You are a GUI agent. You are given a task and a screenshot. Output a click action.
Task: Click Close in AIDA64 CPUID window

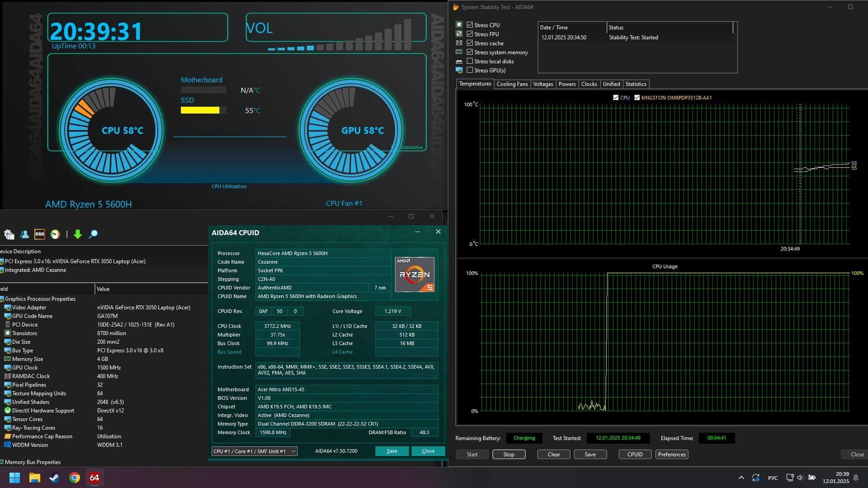(x=428, y=451)
